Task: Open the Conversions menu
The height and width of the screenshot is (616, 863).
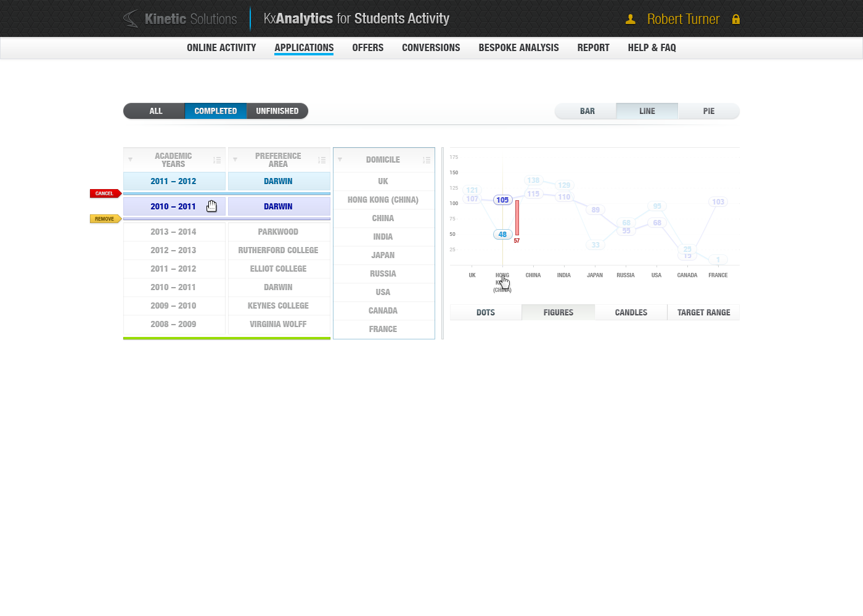Action: (x=430, y=47)
